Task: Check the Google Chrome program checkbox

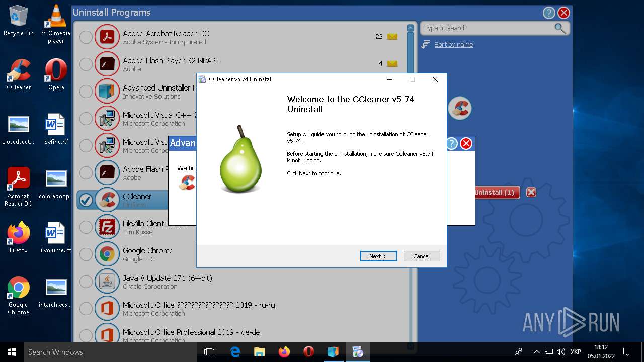Action: point(86,254)
